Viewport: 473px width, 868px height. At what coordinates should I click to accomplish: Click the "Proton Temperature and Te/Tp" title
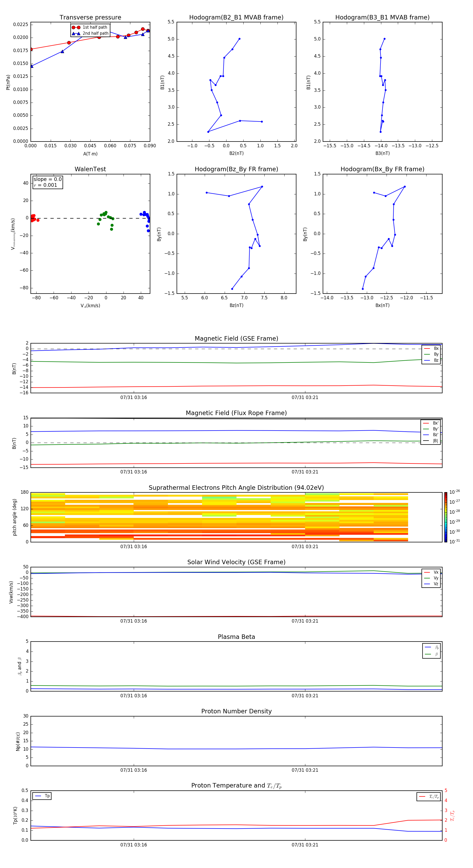coord(236,786)
